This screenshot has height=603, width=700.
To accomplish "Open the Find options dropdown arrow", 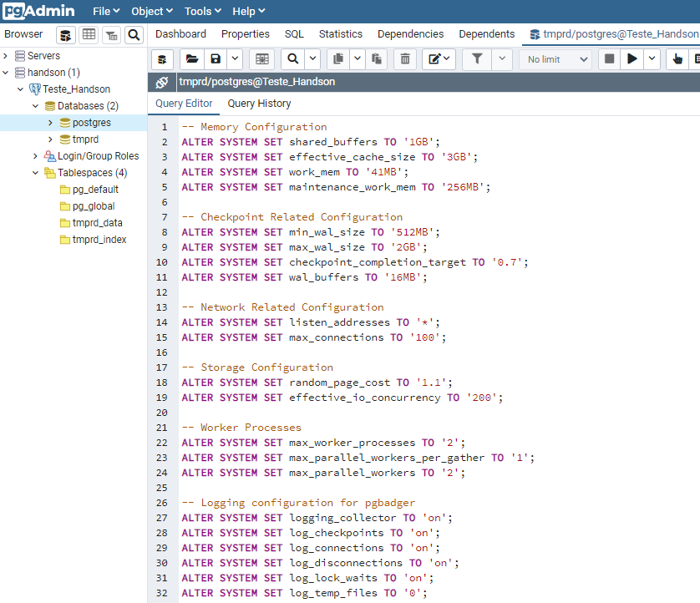I will [312, 59].
